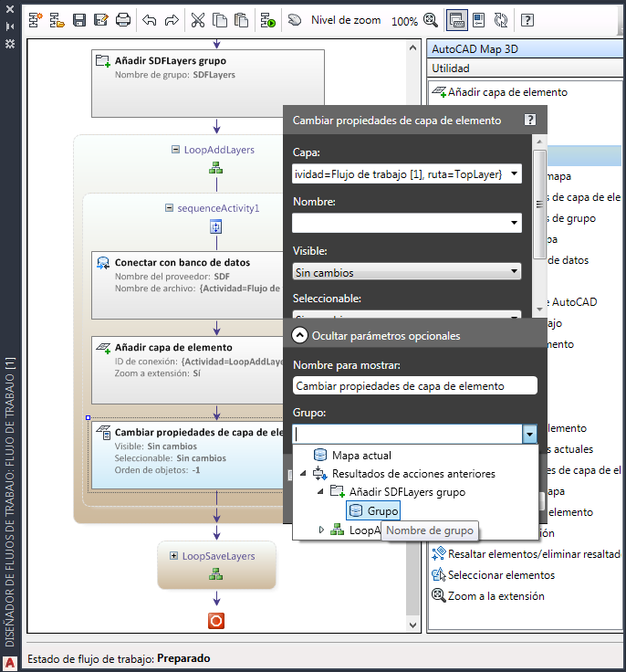The height and width of the screenshot is (672, 626).
Task: Run the workflow with the green play icon
Action: pos(267,20)
